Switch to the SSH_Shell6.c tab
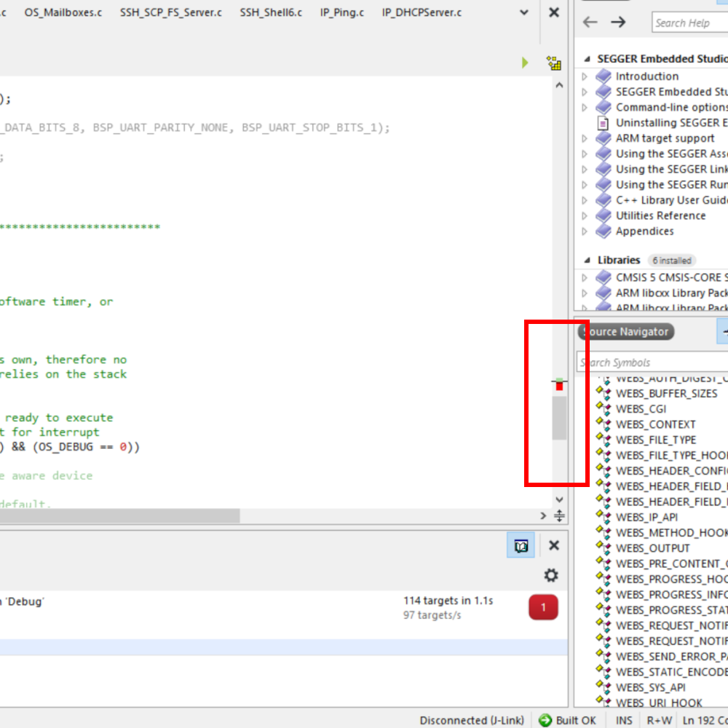 click(271, 12)
